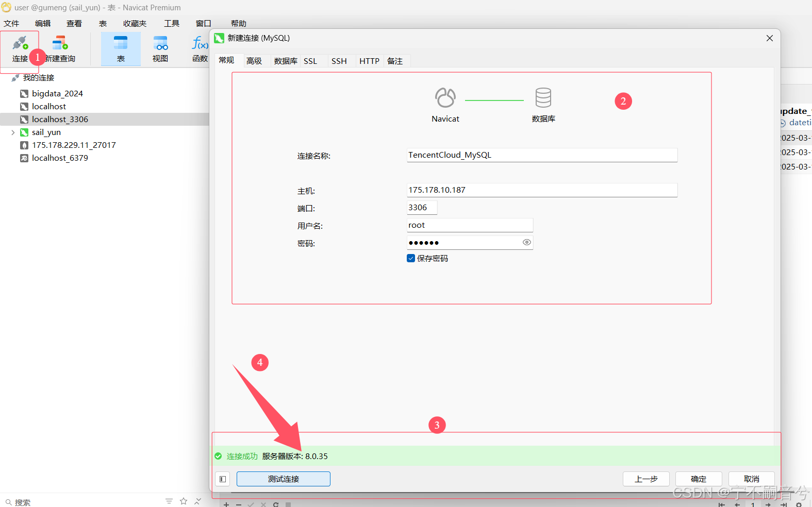
Task: Click the add record plus icon
Action: [x=226, y=504]
